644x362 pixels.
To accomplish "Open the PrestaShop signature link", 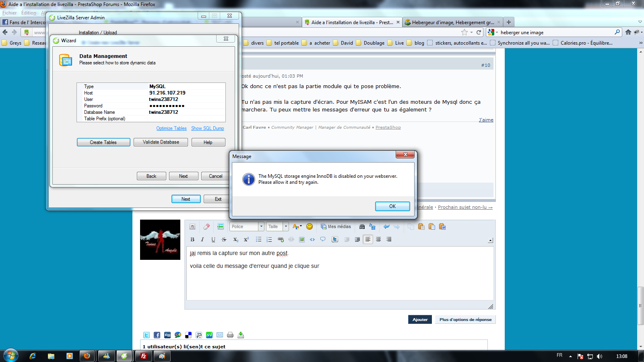I will [388, 128].
